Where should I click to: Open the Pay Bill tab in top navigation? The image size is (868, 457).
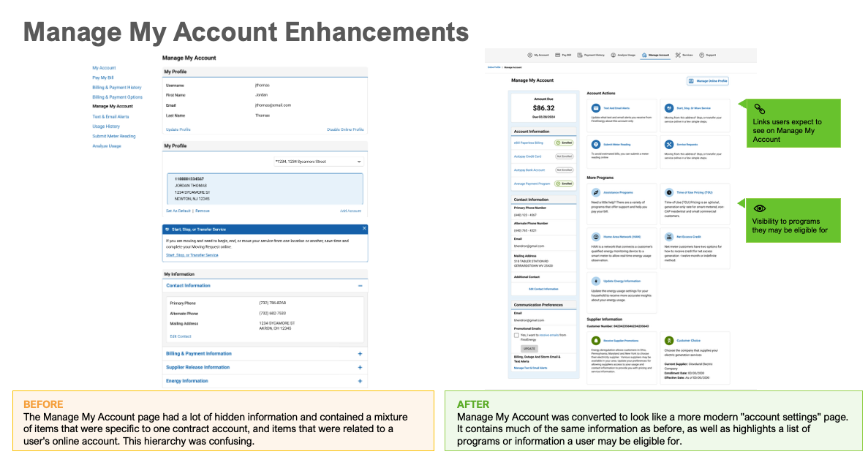point(562,55)
